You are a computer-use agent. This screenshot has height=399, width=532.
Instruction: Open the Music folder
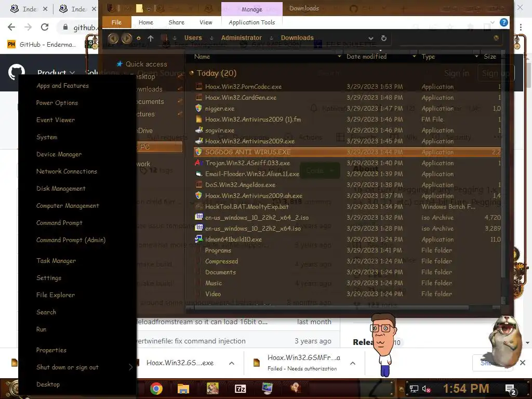(x=214, y=283)
